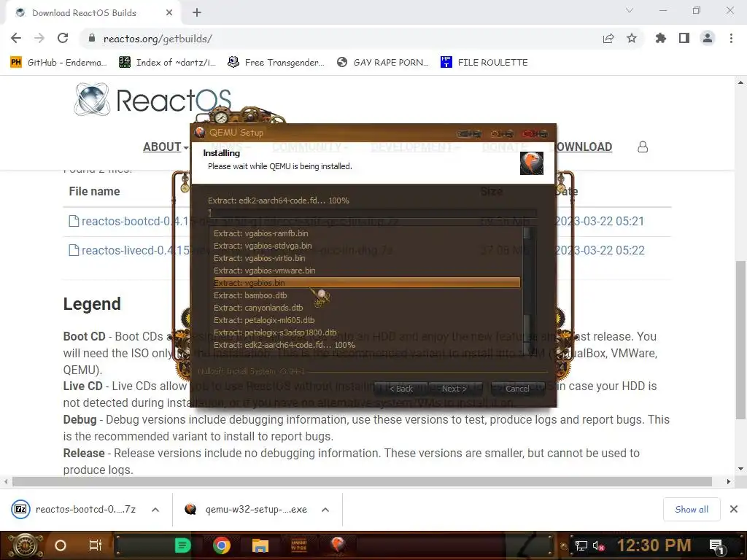Image resolution: width=747 pixels, height=560 pixels.
Task: Expand options for qemu-w32-setup download
Action: (325, 510)
